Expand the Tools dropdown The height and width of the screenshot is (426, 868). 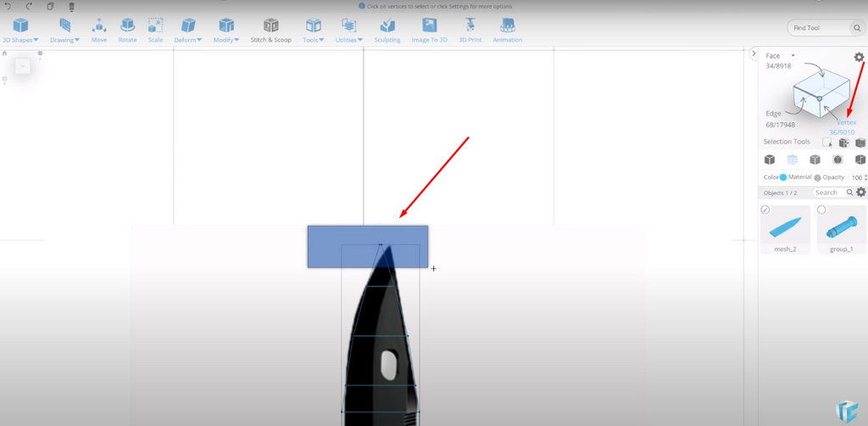point(314,31)
